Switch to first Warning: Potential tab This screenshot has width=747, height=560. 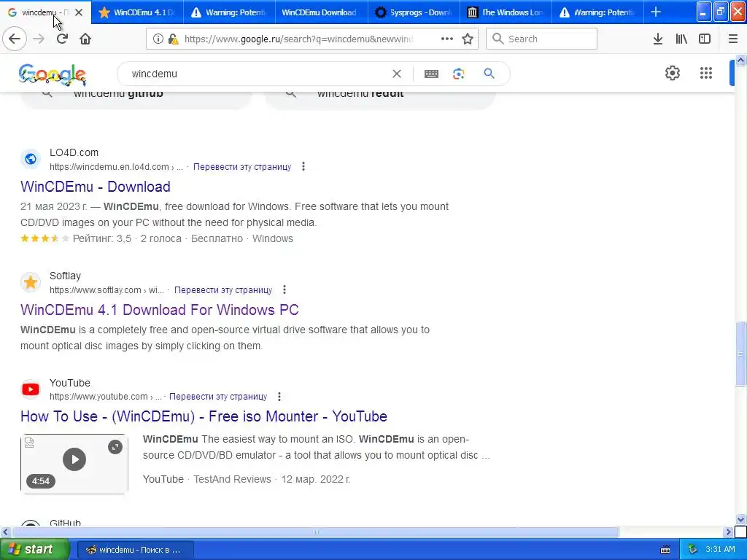[229, 12]
